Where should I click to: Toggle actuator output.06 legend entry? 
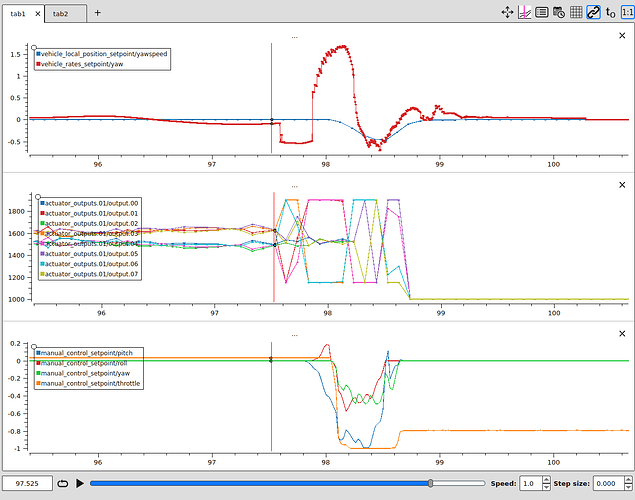tap(89, 264)
